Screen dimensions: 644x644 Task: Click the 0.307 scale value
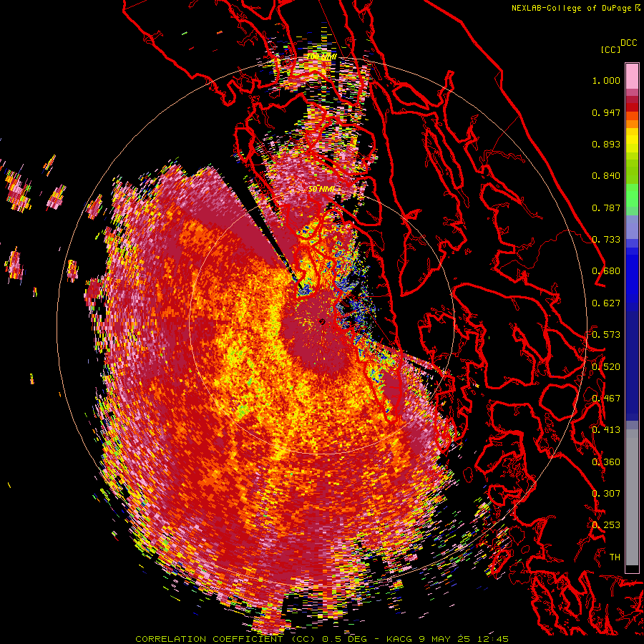click(606, 493)
